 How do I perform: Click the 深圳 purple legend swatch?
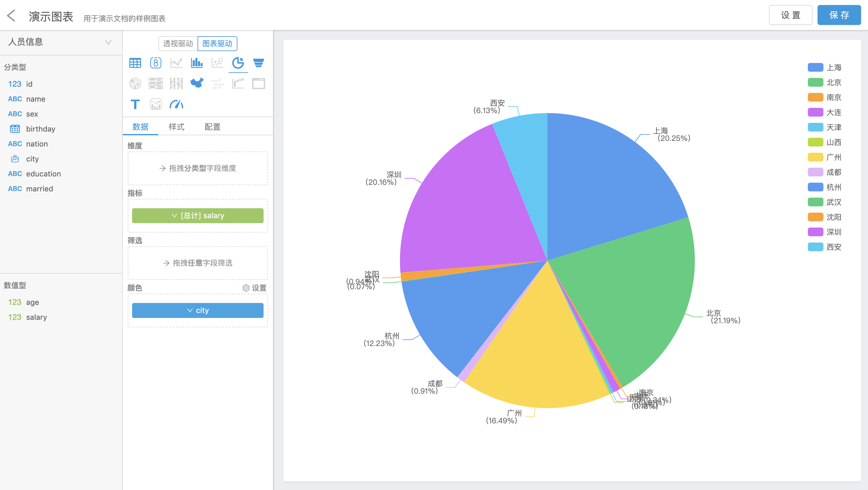[x=815, y=232]
